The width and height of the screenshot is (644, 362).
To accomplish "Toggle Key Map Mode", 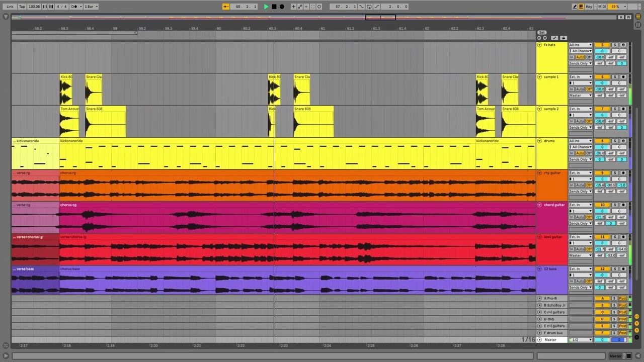I will 589,7.
